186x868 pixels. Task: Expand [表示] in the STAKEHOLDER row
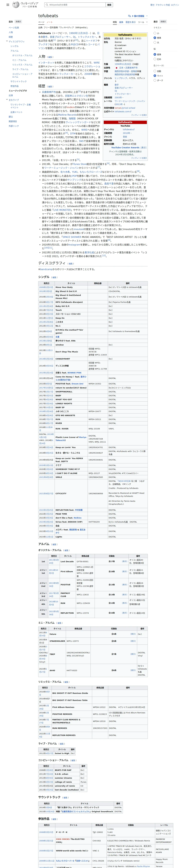133,641
